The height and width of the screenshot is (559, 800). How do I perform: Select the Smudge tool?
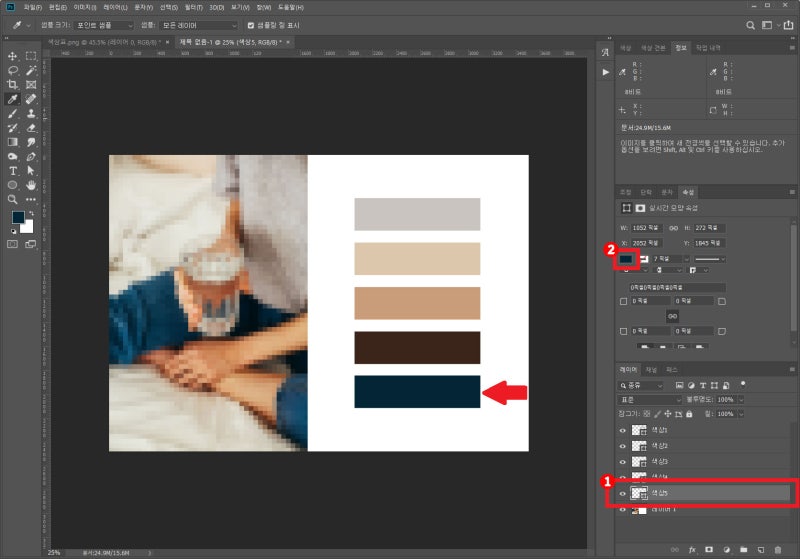[31, 142]
